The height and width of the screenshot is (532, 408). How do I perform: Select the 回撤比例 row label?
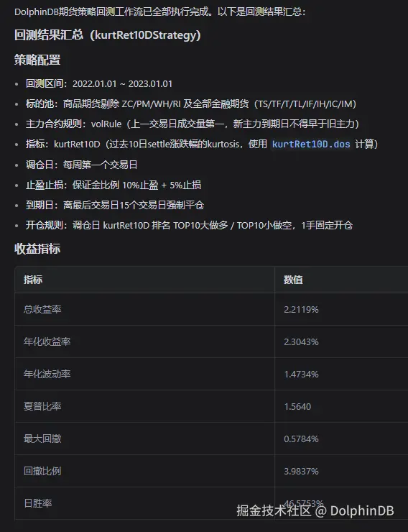coord(42,472)
